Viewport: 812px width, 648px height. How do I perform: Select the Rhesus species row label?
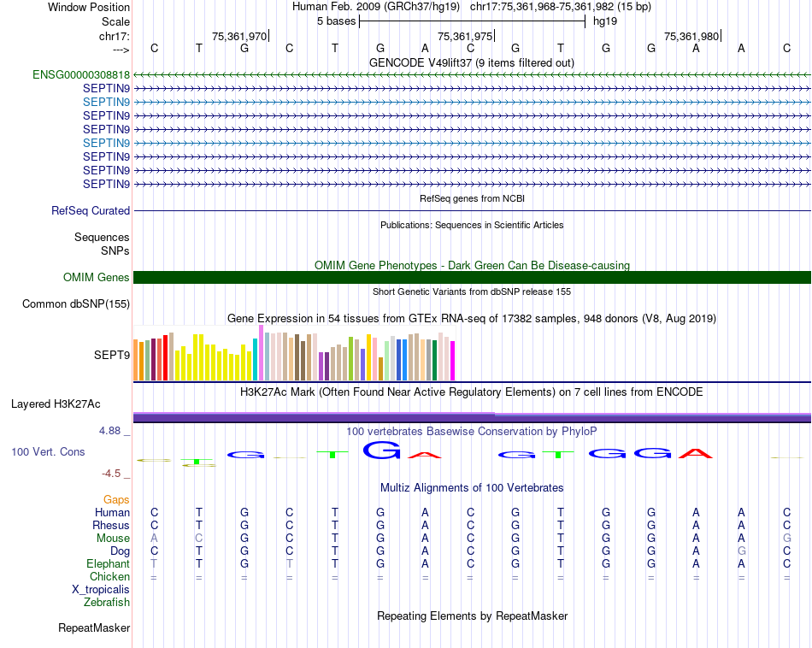(x=111, y=525)
